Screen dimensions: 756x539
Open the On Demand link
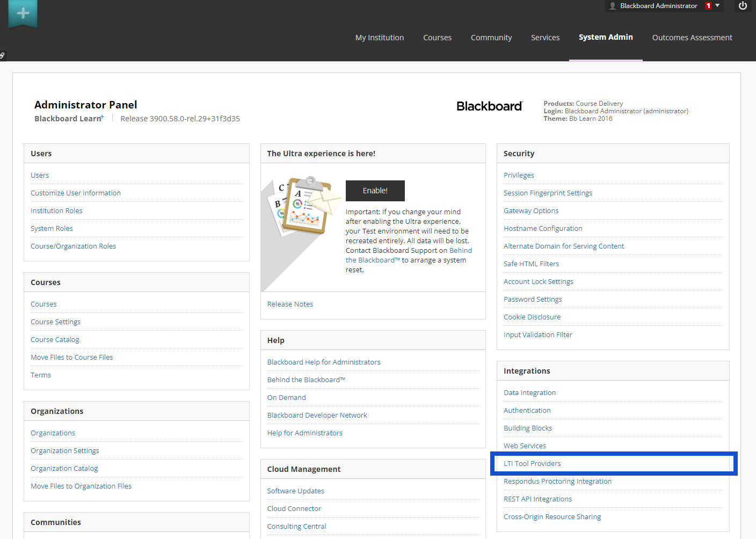point(286,398)
